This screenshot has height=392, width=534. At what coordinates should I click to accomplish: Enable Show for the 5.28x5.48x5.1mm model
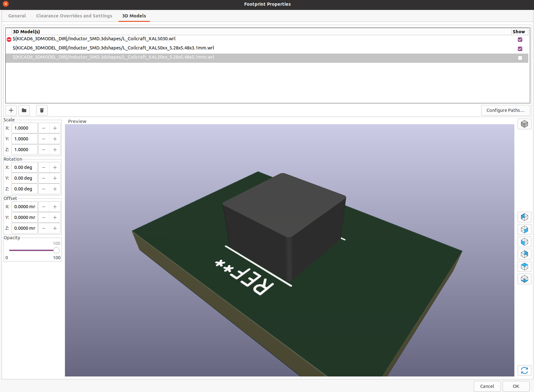(x=520, y=58)
